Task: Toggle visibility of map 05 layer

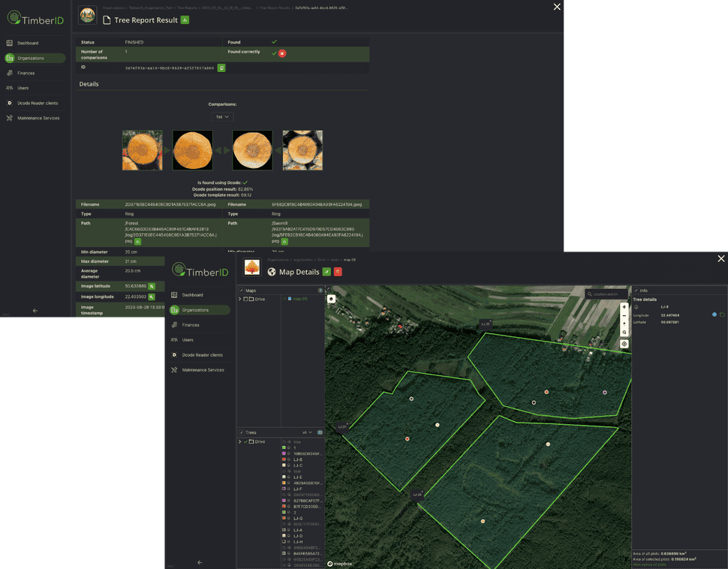Action: tap(284, 299)
